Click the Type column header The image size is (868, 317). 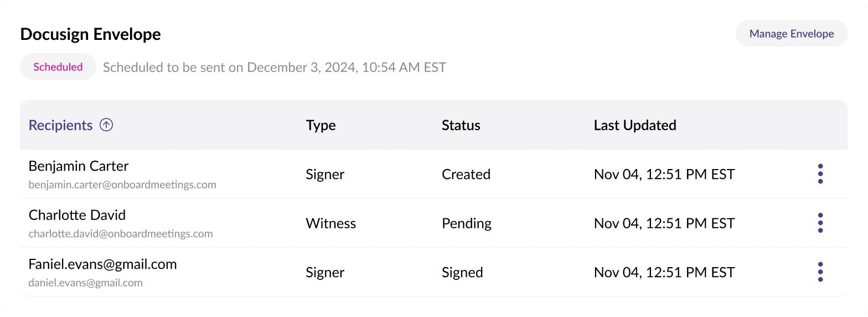tap(321, 125)
